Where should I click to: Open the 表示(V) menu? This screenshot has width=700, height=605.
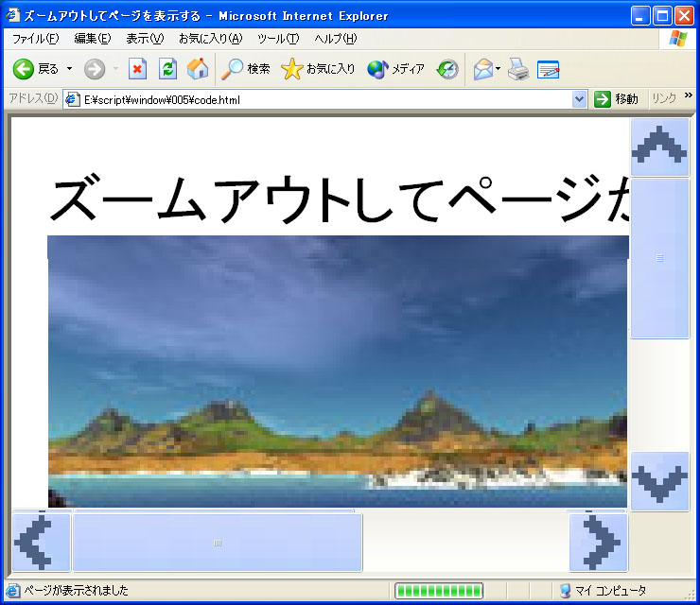[x=145, y=39]
